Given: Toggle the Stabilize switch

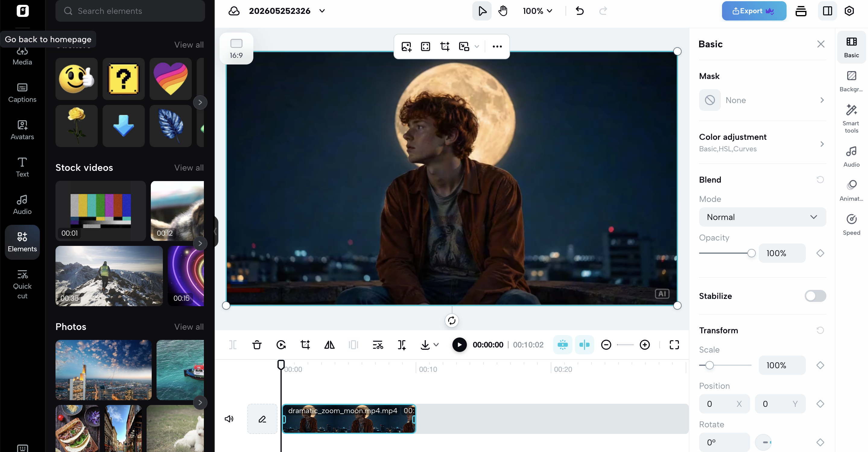Looking at the screenshot, I should pyautogui.click(x=815, y=296).
